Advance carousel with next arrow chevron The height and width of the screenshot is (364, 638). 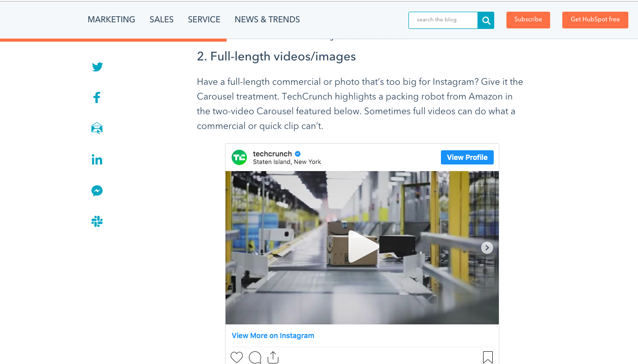[x=487, y=248]
